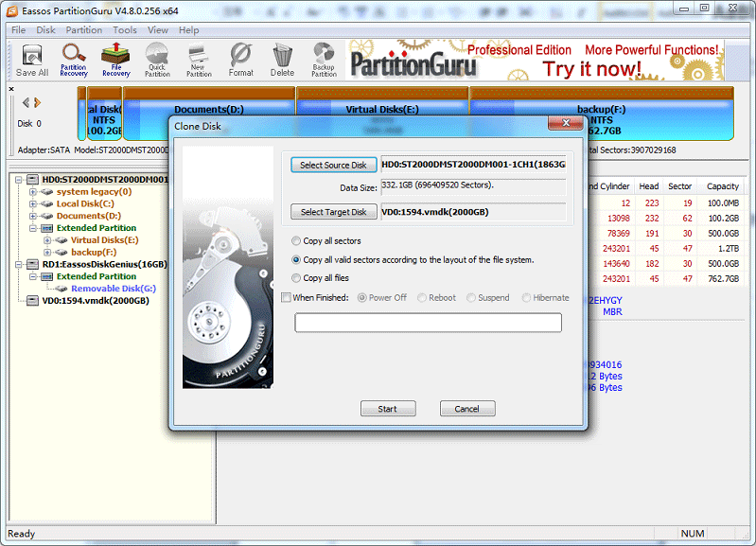Select Copy all sectors option
Image resolution: width=756 pixels, height=546 pixels.
[x=296, y=240]
